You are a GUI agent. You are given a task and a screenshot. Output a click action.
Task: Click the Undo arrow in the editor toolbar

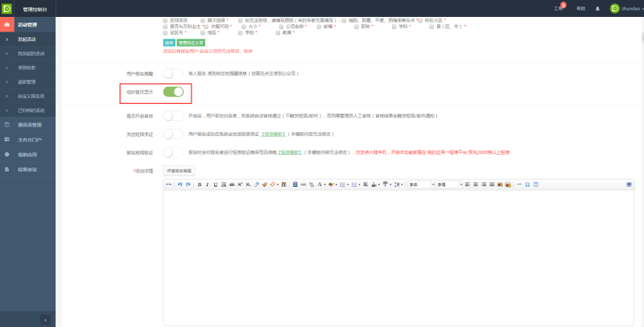pos(179,184)
